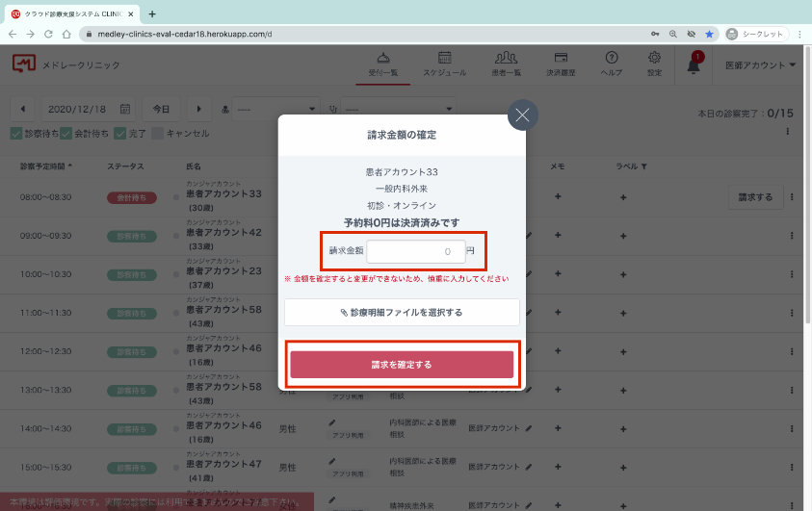Click the メドレークリニック logo icon
Image resolution: width=812 pixels, height=511 pixels.
(23, 64)
